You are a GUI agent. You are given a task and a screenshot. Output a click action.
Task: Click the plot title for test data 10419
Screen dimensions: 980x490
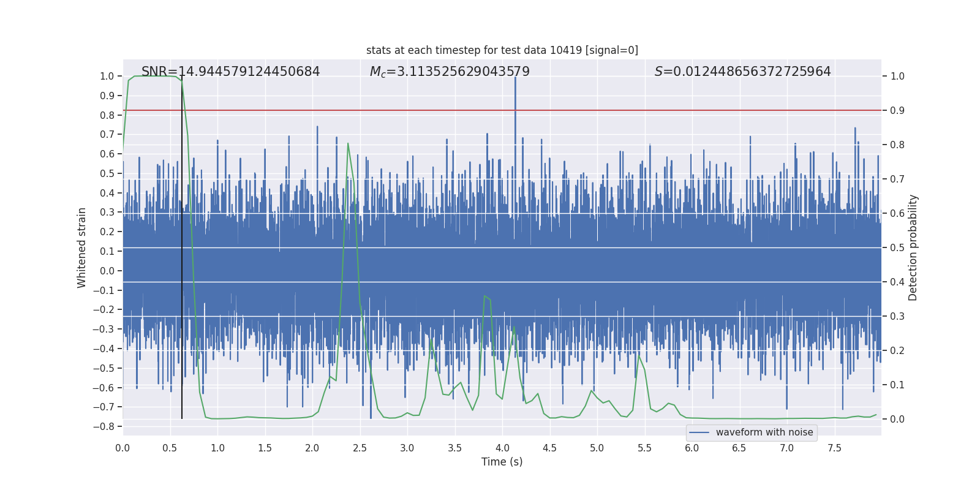pyautogui.click(x=502, y=50)
